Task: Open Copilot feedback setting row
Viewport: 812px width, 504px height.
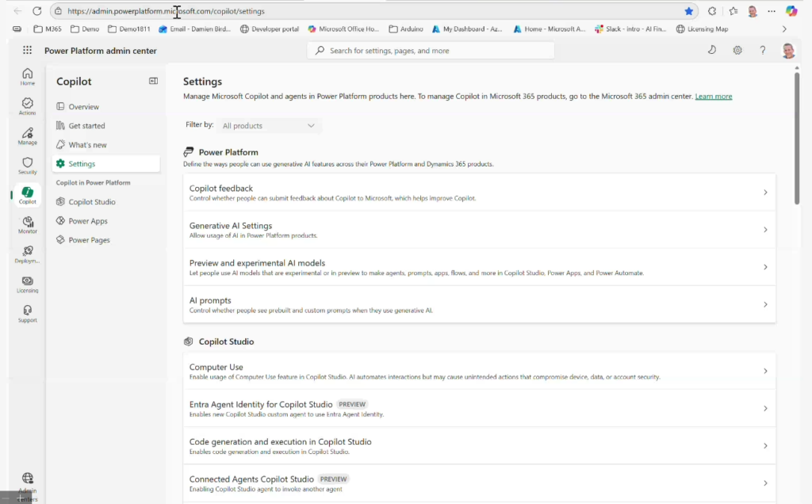Action: (x=479, y=193)
